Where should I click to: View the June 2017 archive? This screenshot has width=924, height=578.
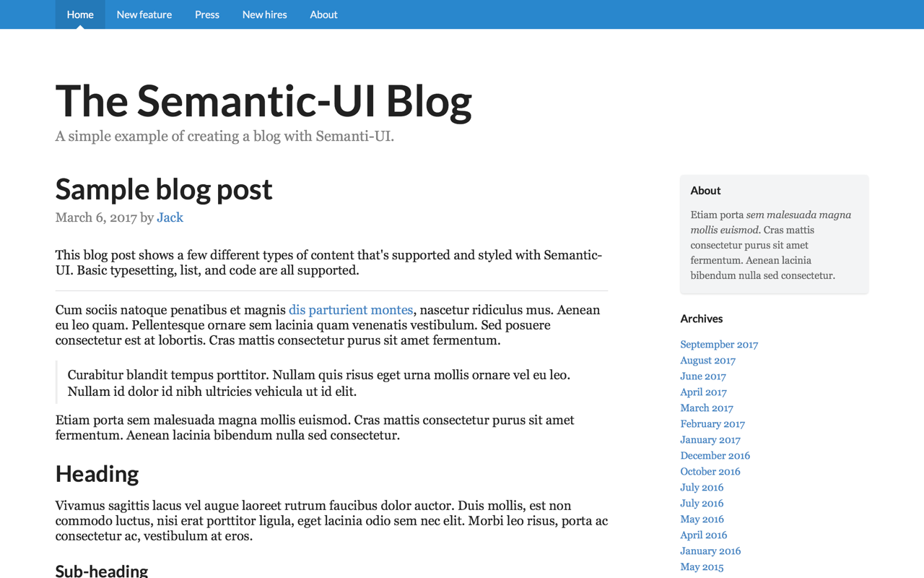703,376
